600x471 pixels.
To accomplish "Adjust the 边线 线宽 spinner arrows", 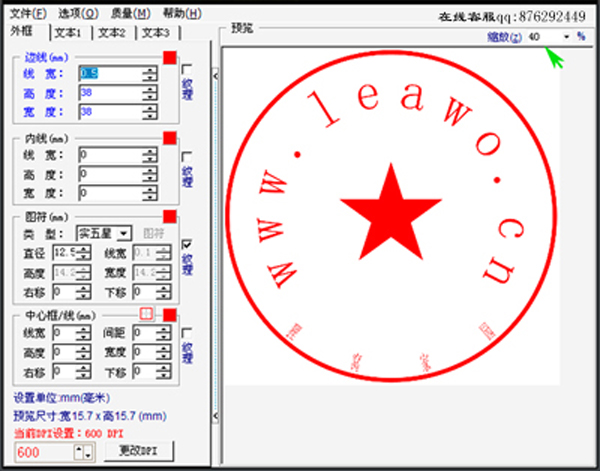I will click(x=150, y=73).
